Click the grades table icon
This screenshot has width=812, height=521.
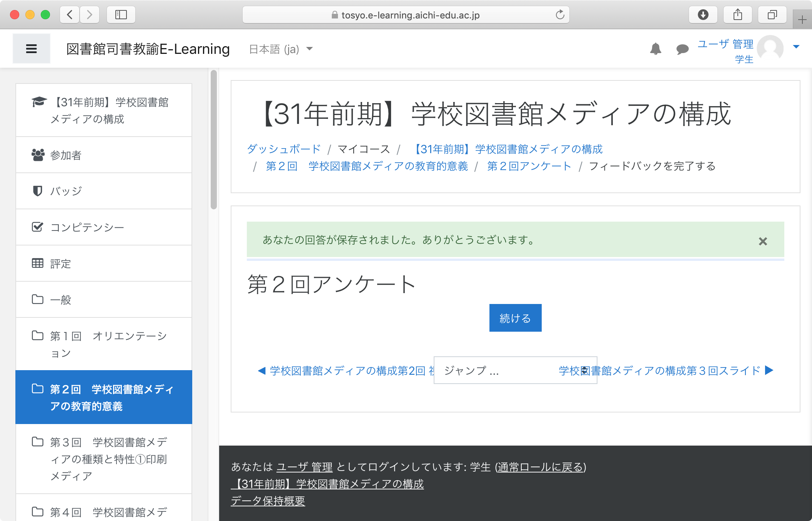coord(37,263)
